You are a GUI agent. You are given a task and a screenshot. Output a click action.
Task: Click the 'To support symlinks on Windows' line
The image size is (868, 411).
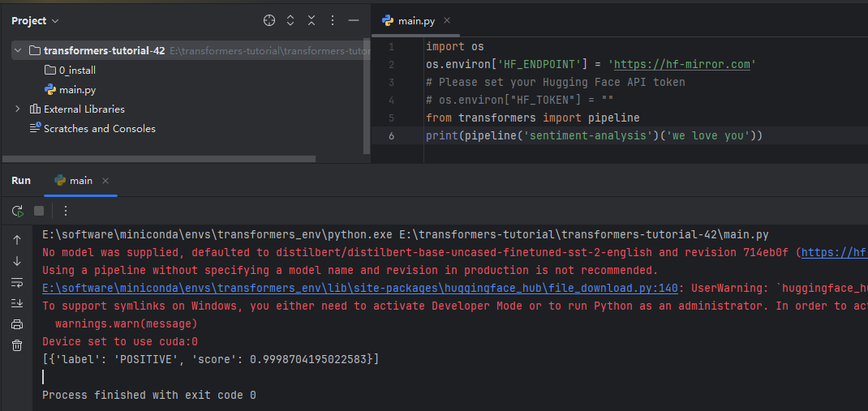[455, 306]
